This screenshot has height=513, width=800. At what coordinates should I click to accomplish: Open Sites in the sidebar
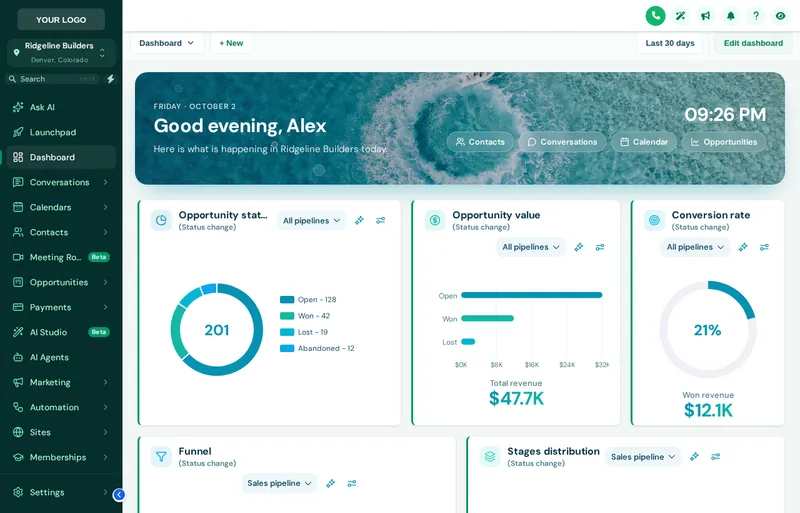pos(61,432)
